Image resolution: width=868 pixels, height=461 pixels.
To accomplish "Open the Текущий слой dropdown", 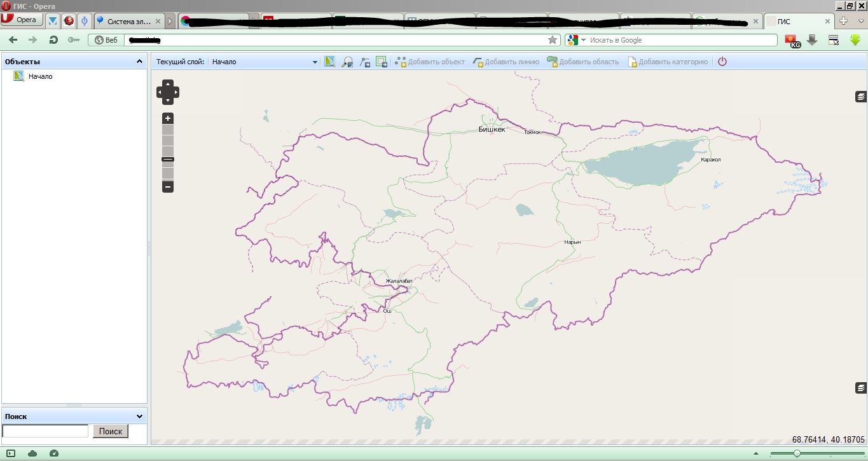I will 314,62.
